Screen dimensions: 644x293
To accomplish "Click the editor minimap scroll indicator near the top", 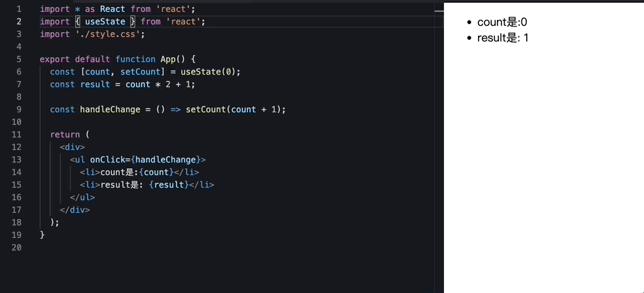I will click(x=439, y=11).
